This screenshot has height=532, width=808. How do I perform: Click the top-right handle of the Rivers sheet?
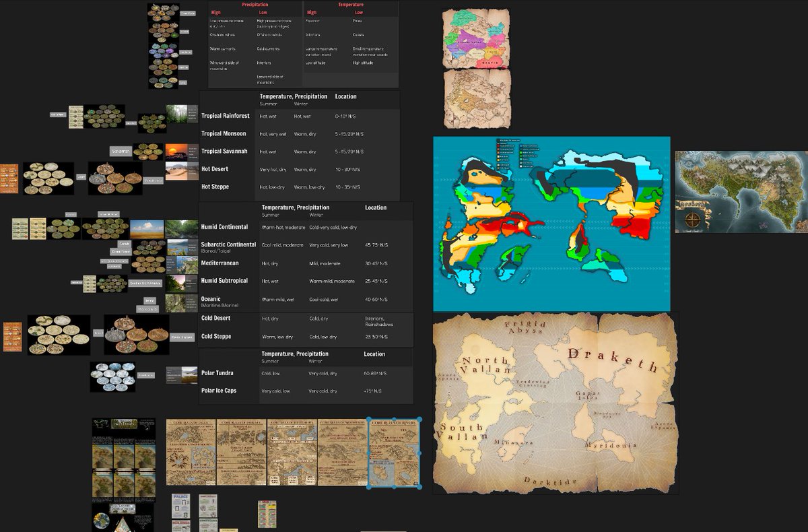[419, 419]
